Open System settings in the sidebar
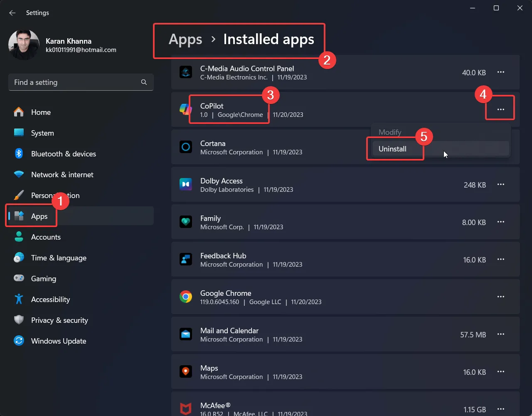This screenshot has height=416, width=532. point(81,133)
